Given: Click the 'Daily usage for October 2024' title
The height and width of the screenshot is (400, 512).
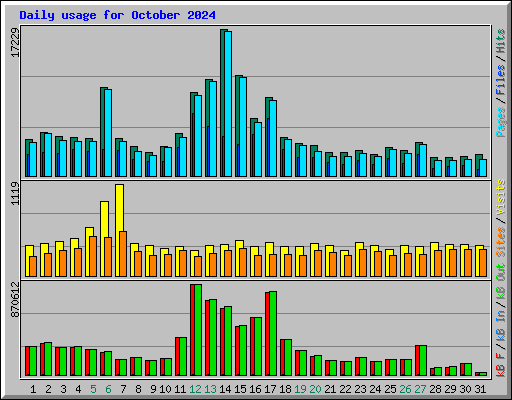Looking at the screenshot, I should click(117, 15).
